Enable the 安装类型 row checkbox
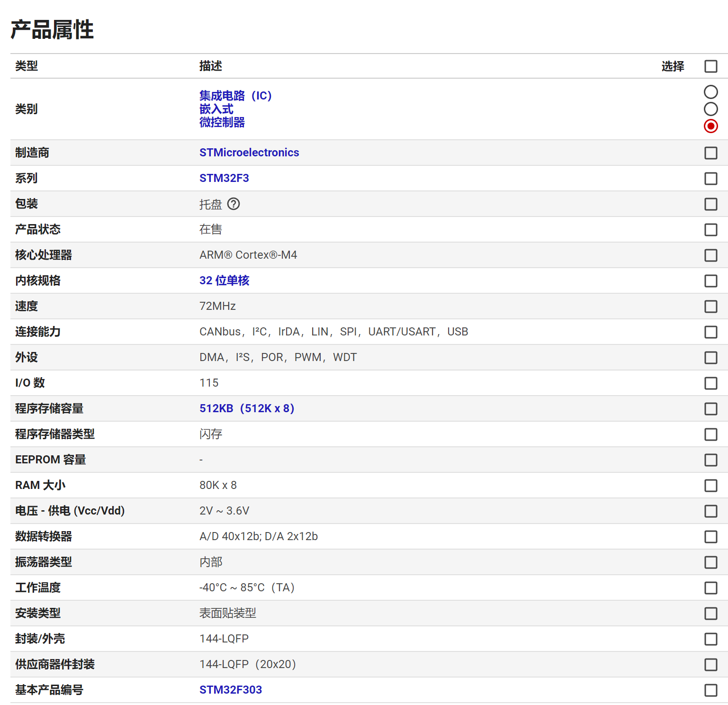 click(x=710, y=614)
